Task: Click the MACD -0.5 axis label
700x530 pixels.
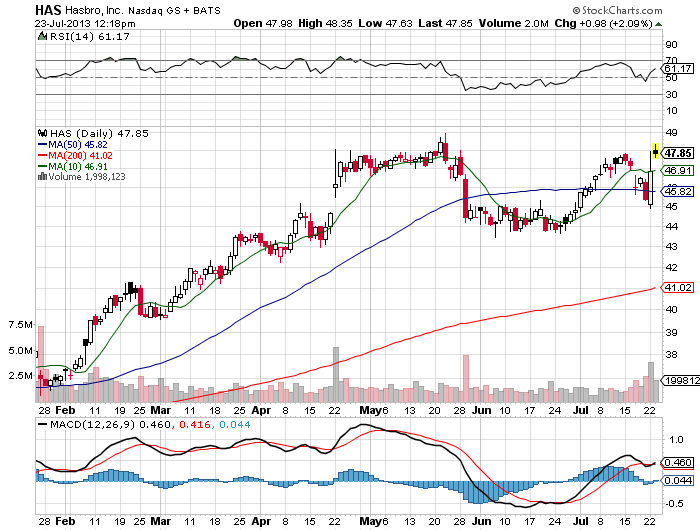Action: [x=674, y=503]
